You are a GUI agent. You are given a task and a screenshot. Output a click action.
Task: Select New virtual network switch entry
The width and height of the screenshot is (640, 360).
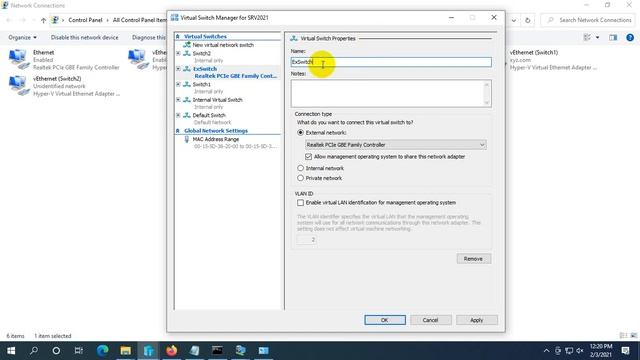223,45
